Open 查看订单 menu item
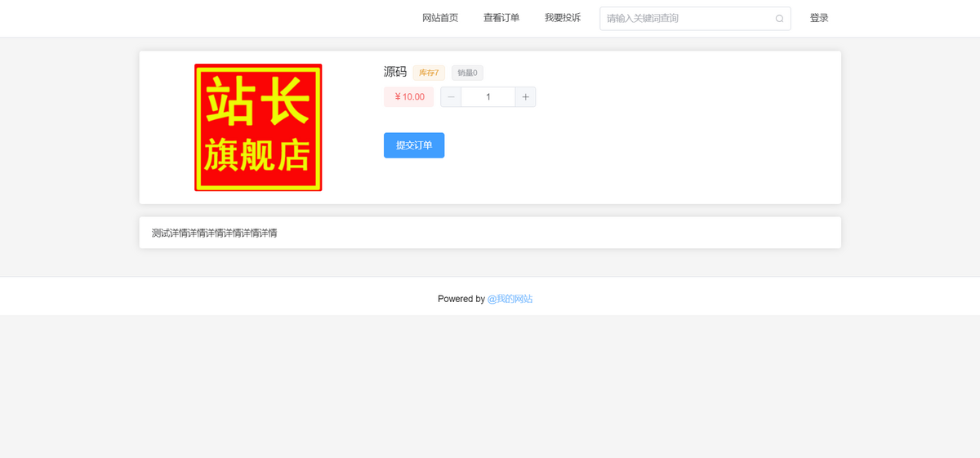The image size is (980, 458). [x=501, y=18]
